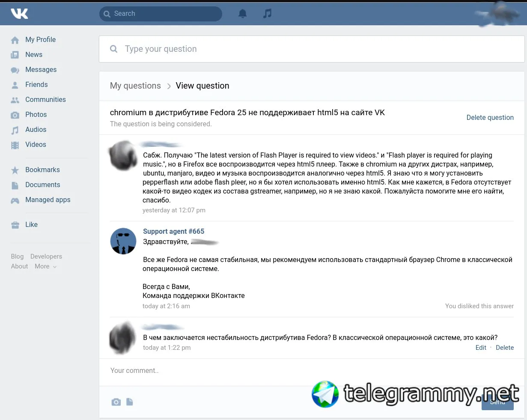Viewport: 527px width, 420px height.
Task: Click Delete on the last comment
Action: [505, 348]
